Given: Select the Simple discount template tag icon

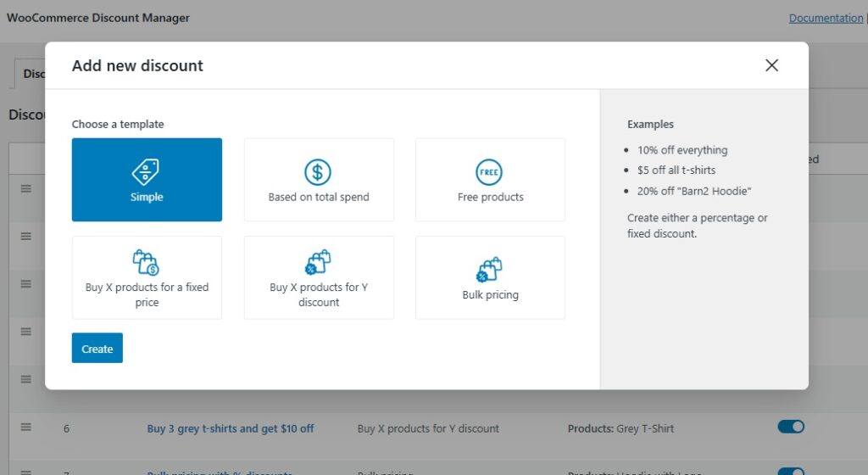Looking at the screenshot, I should (x=147, y=172).
